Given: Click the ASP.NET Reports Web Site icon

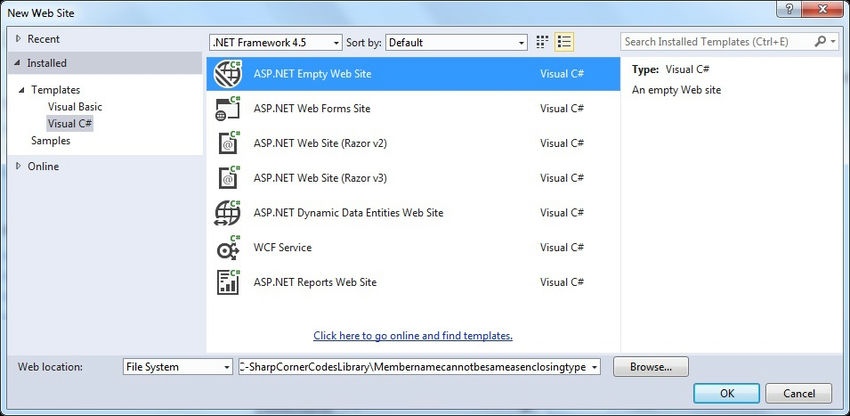Looking at the screenshot, I should (x=228, y=282).
